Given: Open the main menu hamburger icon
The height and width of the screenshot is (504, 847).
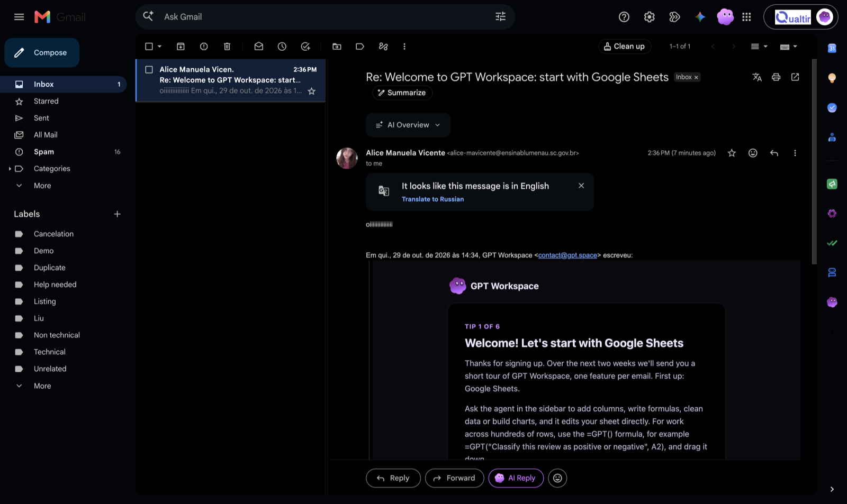Looking at the screenshot, I should tap(19, 17).
